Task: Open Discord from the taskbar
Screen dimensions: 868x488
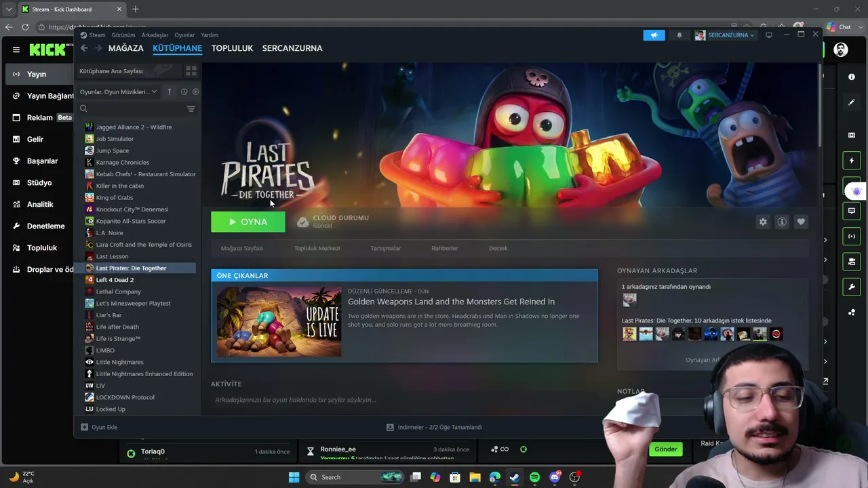Action: point(555,477)
